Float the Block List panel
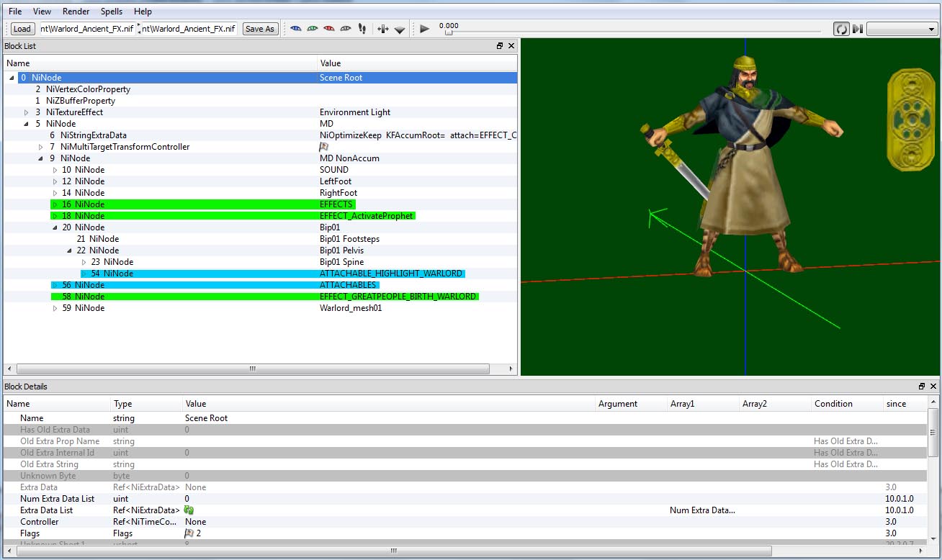Viewport: 942px width, 560px height. coord(500,46)
